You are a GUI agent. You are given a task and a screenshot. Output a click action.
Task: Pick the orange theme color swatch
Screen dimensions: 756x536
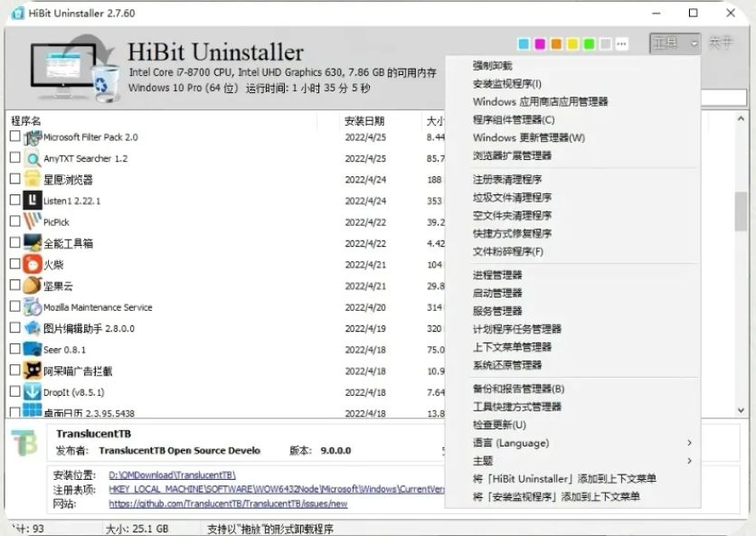(x=556, y=44)
